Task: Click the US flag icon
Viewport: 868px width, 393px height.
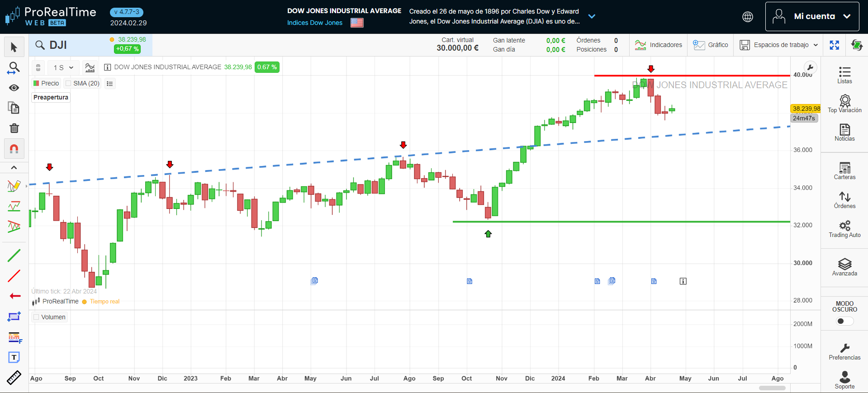Action: coord(357,23)
